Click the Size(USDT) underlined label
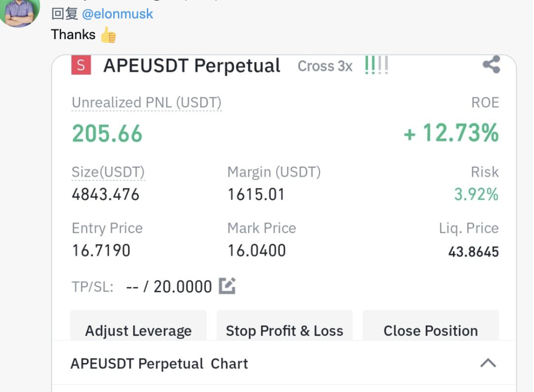 pyautogui.click(x=108, y=172)
